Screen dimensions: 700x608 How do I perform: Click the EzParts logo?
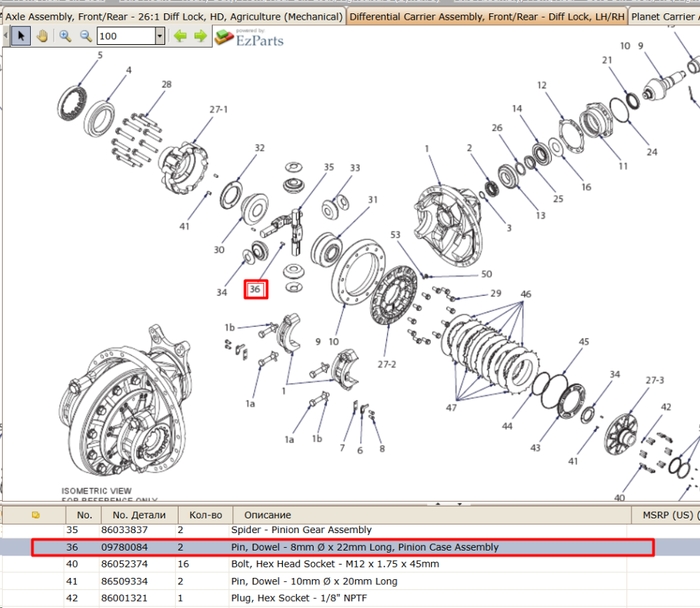(x=249, y=38)
